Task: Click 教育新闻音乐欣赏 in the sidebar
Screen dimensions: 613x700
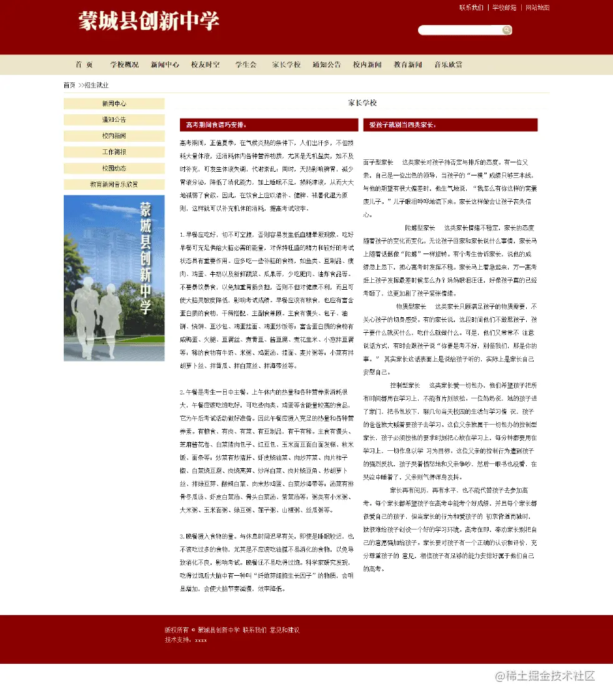Action: tap(113, 184)
